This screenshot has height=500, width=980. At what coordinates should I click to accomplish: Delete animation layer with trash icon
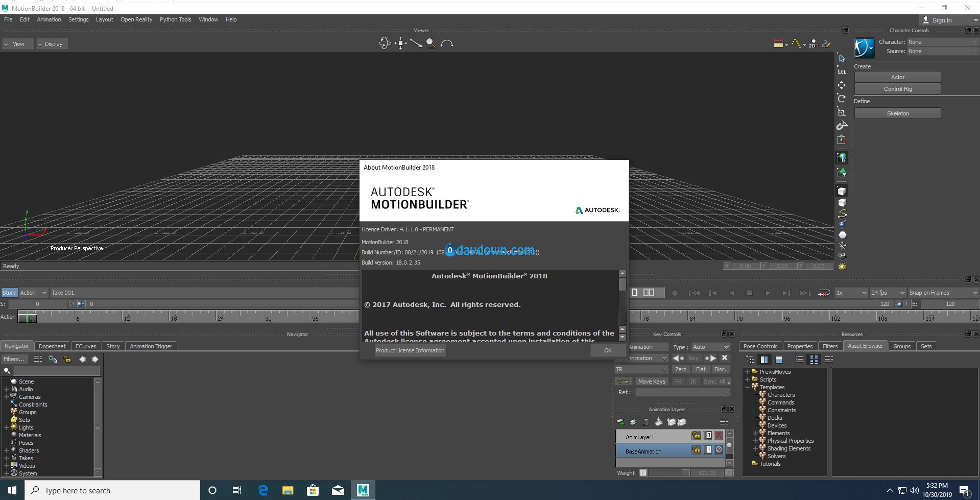tap(646, 422)
